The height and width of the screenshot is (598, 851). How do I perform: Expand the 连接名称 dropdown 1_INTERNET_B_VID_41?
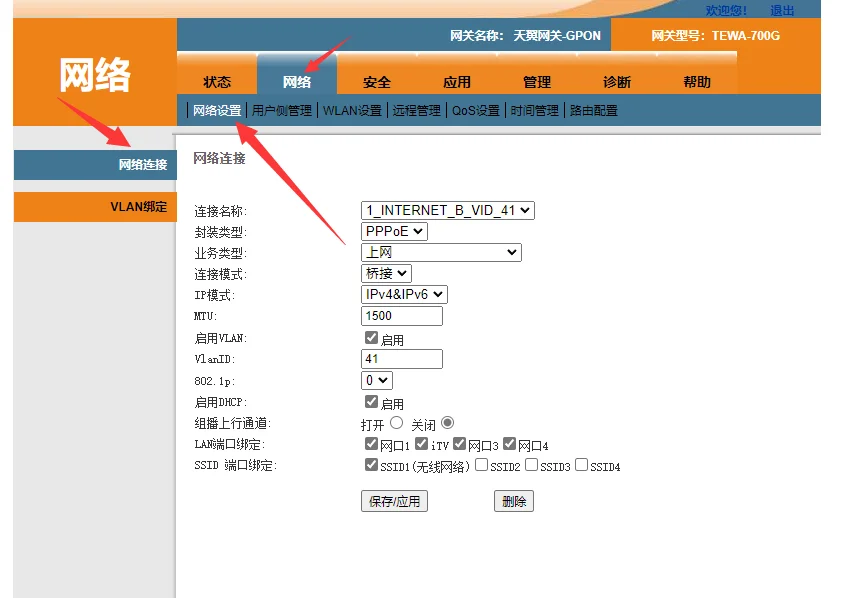coord(448,211)
